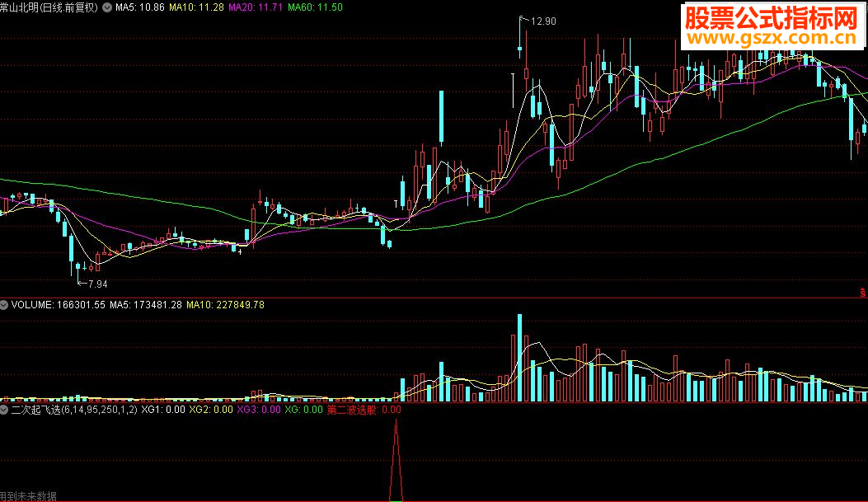Click the VOLUME: 166301.55 label

tap(59, 305)
